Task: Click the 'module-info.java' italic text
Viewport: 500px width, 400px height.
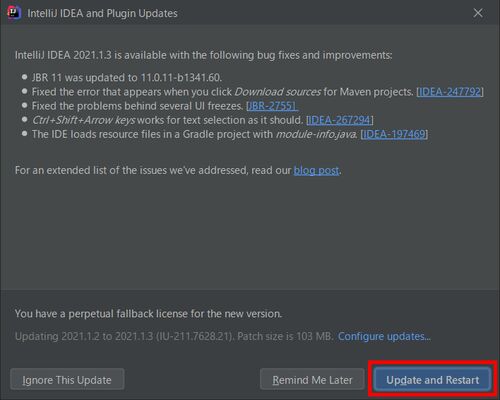Action: click(316, 134)
